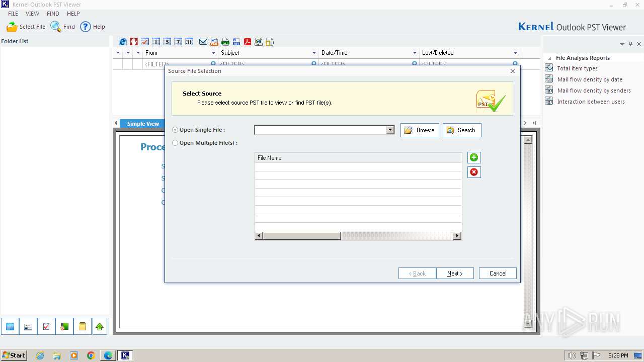Click the Next button

tap(455, 274)
